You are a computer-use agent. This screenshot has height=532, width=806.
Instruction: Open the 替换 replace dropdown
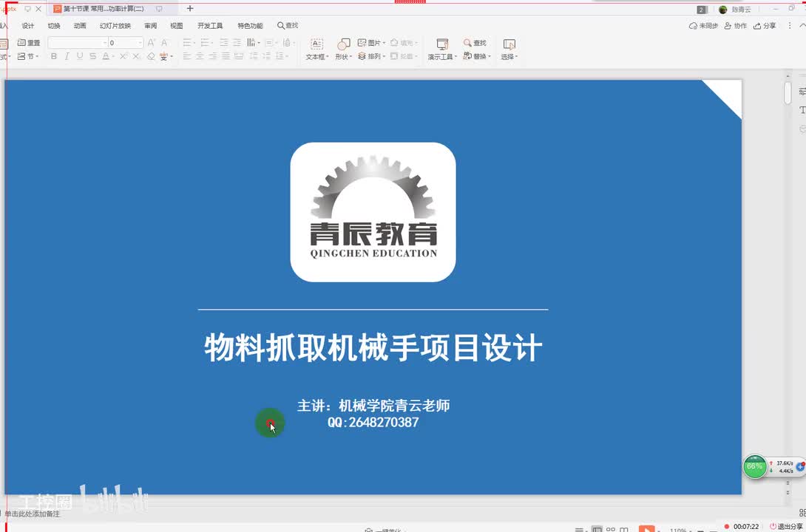point(477,56)
